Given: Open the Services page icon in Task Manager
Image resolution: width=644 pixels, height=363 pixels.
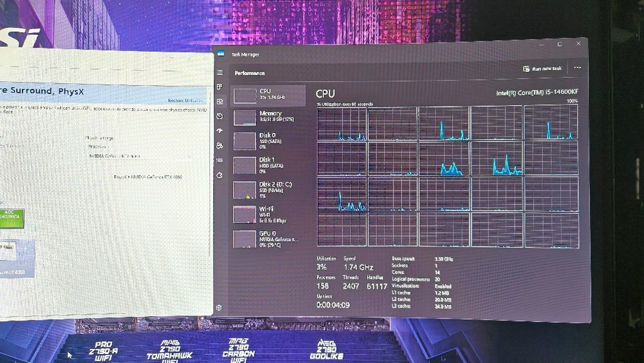Looking at the screenshot, I should point(220,175).
